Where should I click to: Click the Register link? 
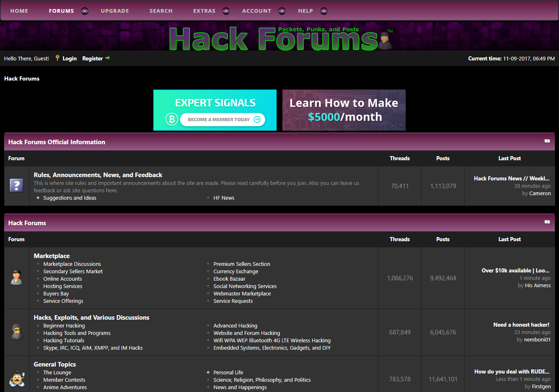click(x=92, y=58)
